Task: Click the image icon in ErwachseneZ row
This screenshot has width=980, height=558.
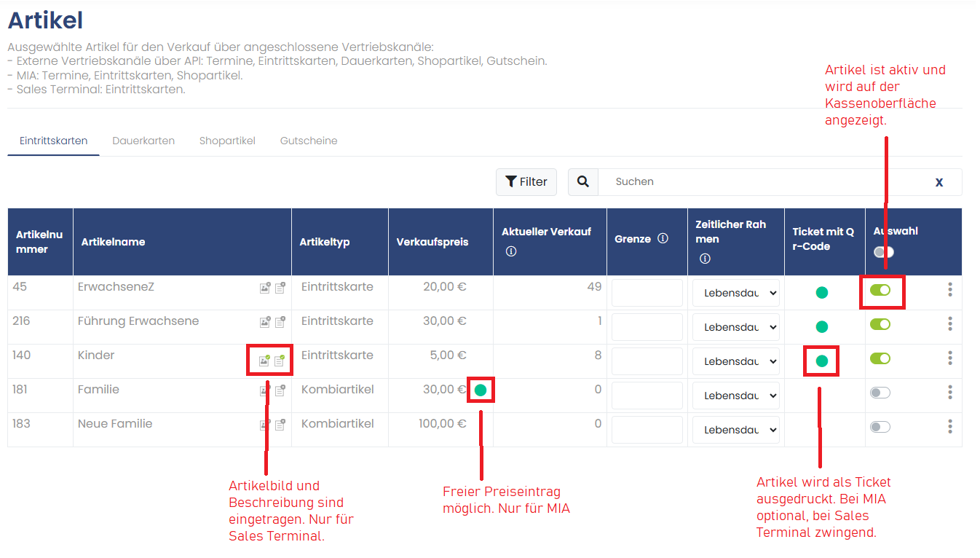Action: pos(265,288)
